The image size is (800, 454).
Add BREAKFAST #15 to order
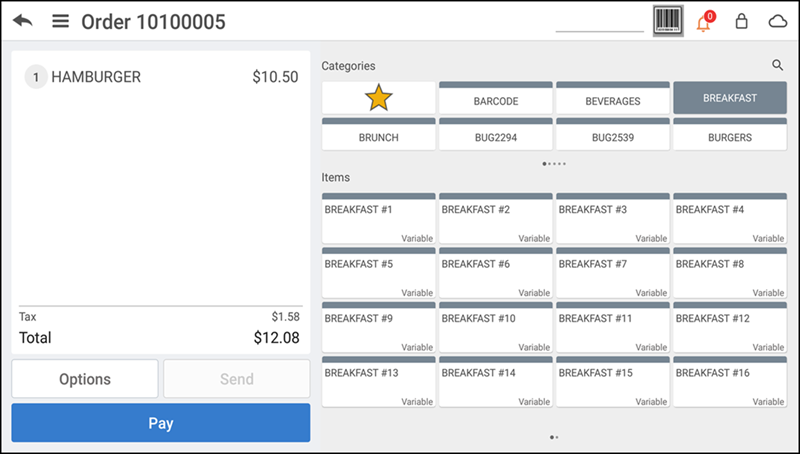click(613, 382)
